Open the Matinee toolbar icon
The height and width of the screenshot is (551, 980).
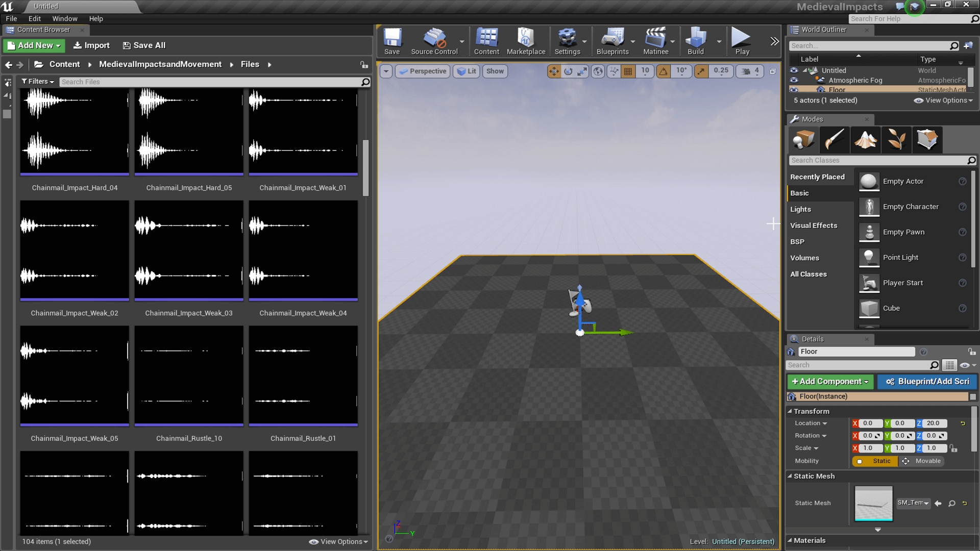pos(655,41)
